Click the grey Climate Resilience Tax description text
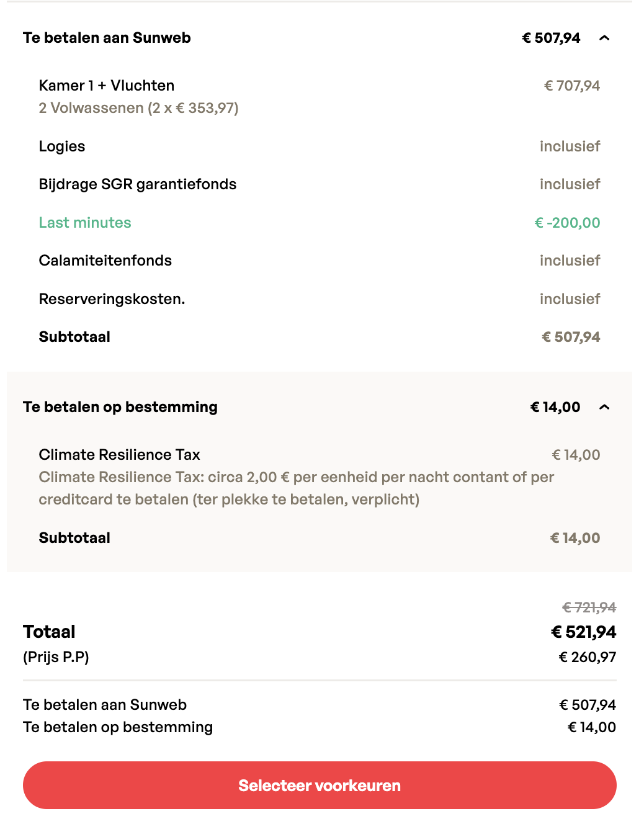644x824 pixels. 296,488
